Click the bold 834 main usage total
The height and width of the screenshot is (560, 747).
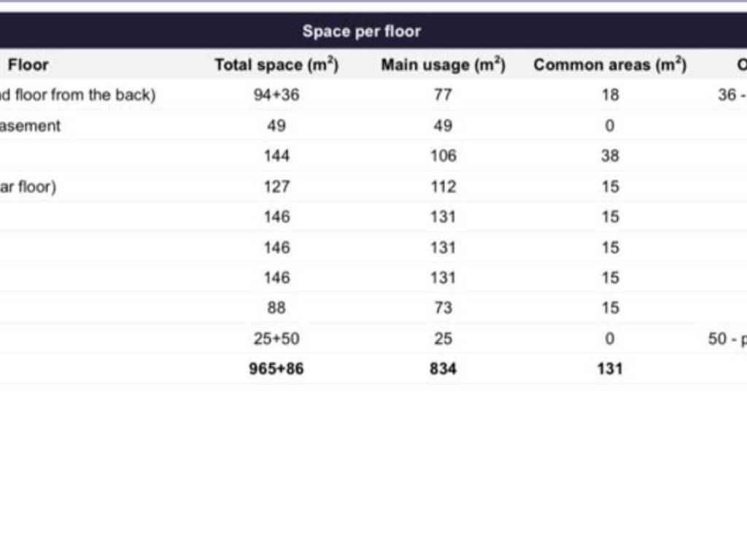[443, 369]
